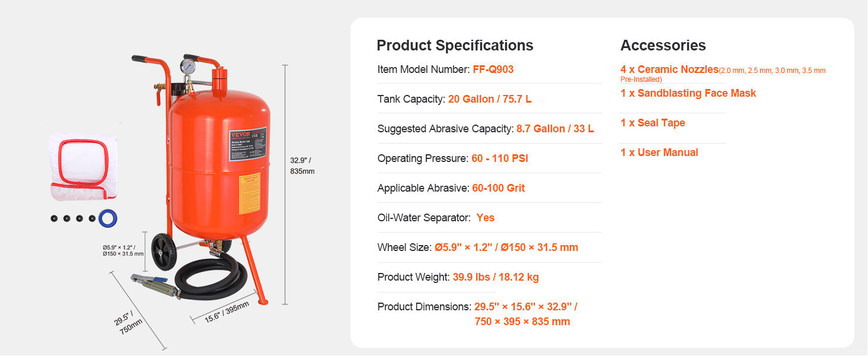Click the blue seal tape roll
The image size is (868, 356).
107,218
